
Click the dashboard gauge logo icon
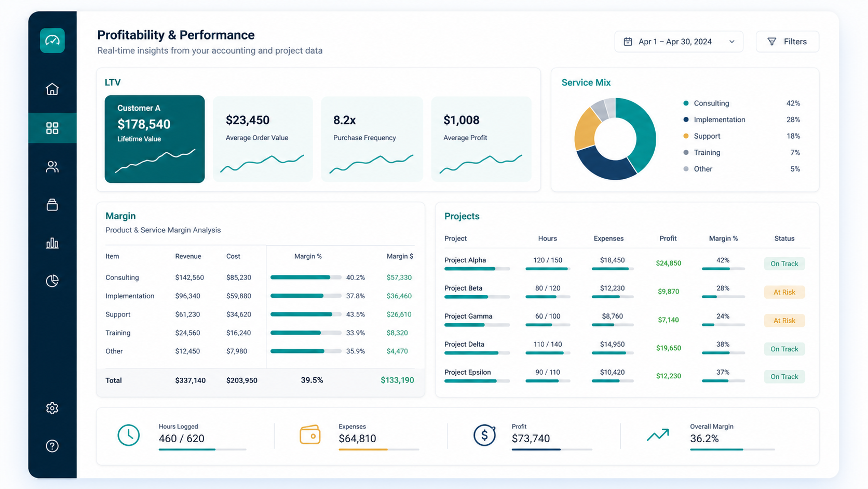click(x=52, y=41)
